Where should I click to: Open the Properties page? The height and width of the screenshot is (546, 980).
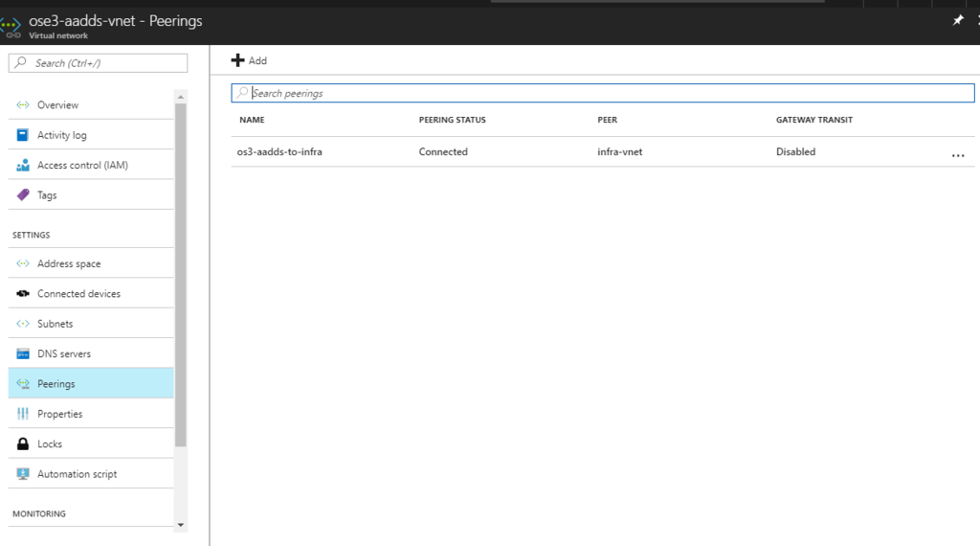pyautogui.click(x=91, y=414)
